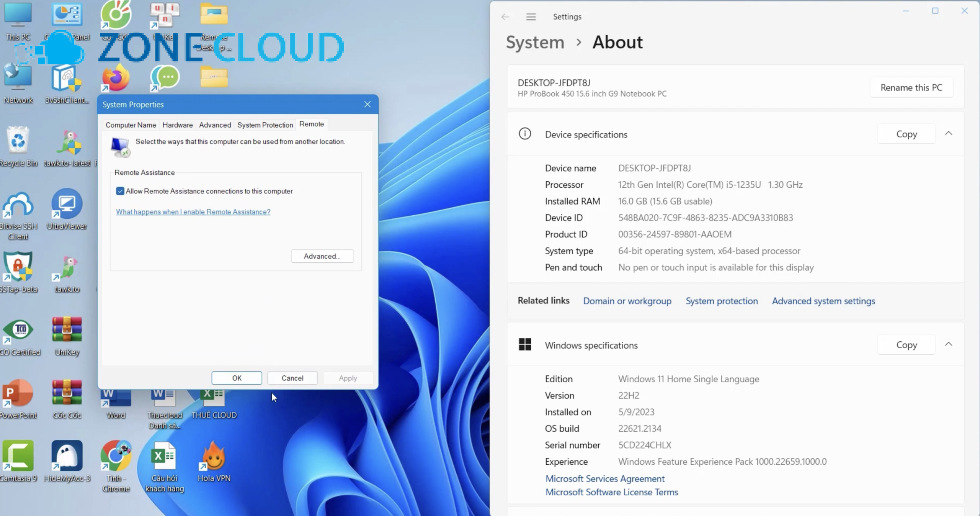Launch HideMyAcc-3 shortcut

pos(67,462)
